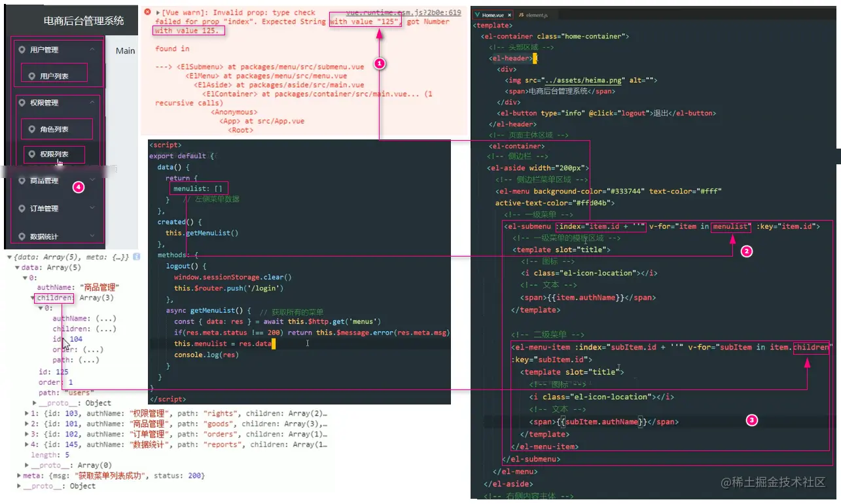Screen dimensions: 841x504
Task: Click the Vue file icon on Home.vue tab
Action: coord(477,14)
